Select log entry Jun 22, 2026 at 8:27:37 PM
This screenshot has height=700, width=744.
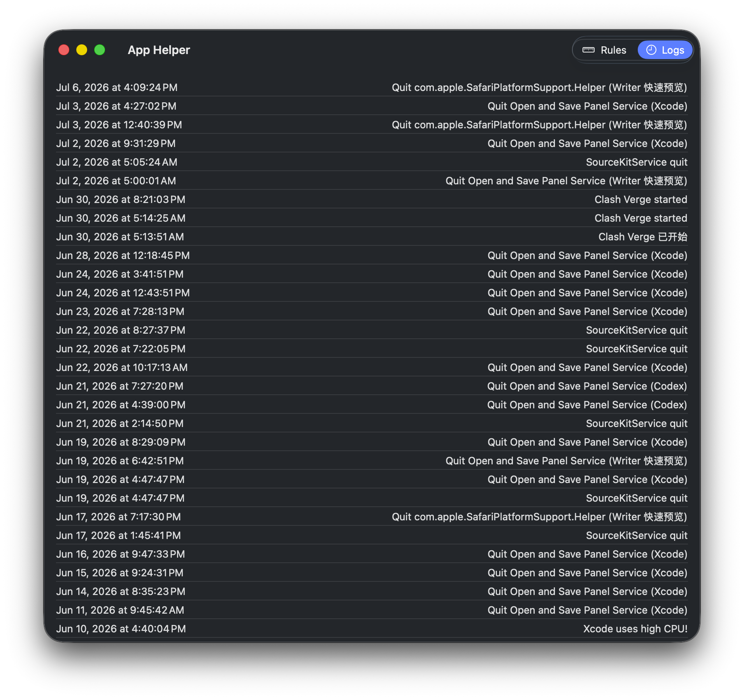372,330
